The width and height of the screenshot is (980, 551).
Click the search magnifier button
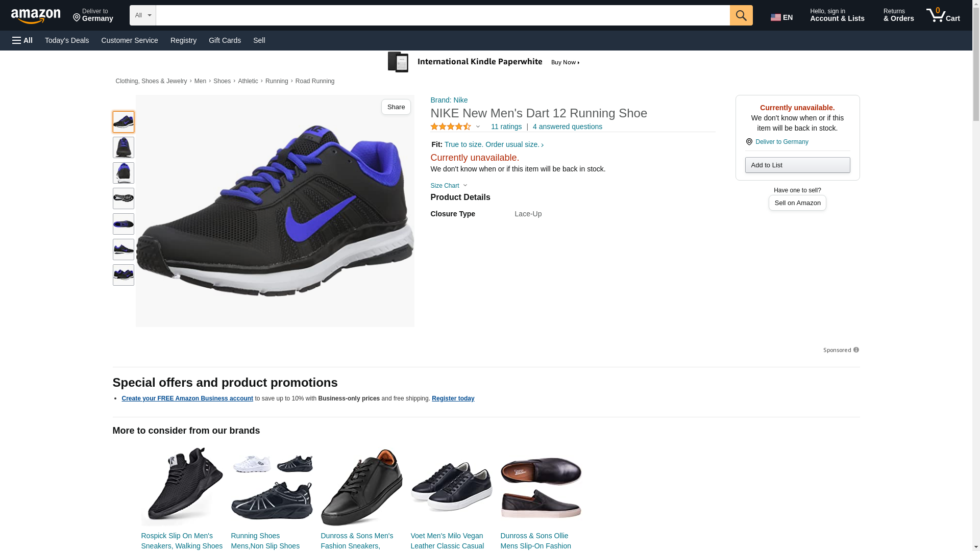click(x=741, y=15)
